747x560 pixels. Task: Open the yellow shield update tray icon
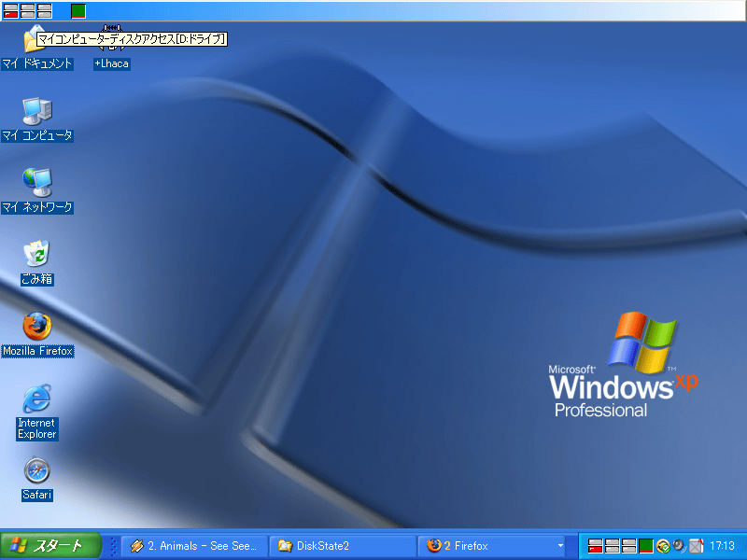point(663,546)
